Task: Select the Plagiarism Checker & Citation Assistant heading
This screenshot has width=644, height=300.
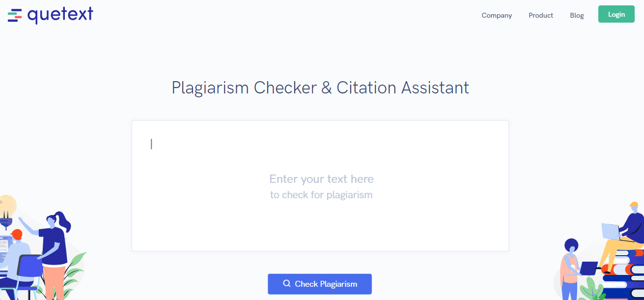Action: [x=320, y=88]
